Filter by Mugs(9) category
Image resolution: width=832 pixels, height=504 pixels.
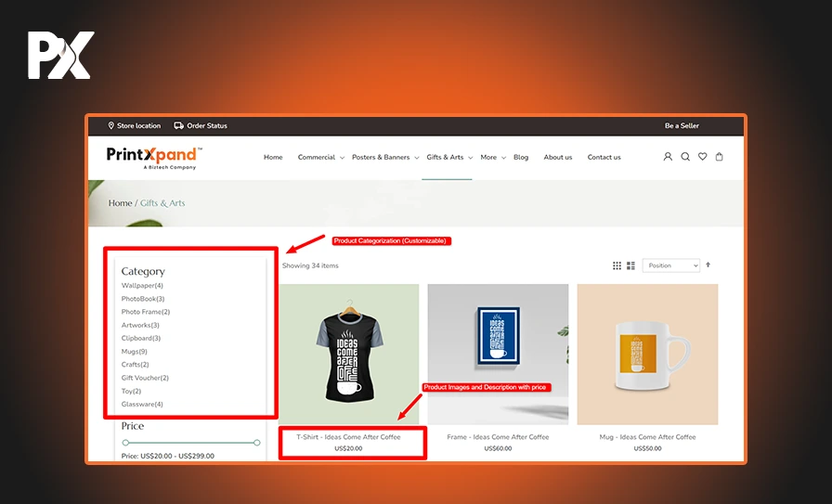click(135, 351)
